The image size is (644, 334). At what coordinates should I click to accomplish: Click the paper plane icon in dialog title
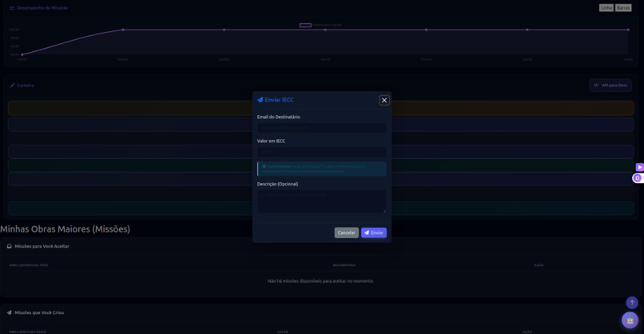click(x=260, y=100)
